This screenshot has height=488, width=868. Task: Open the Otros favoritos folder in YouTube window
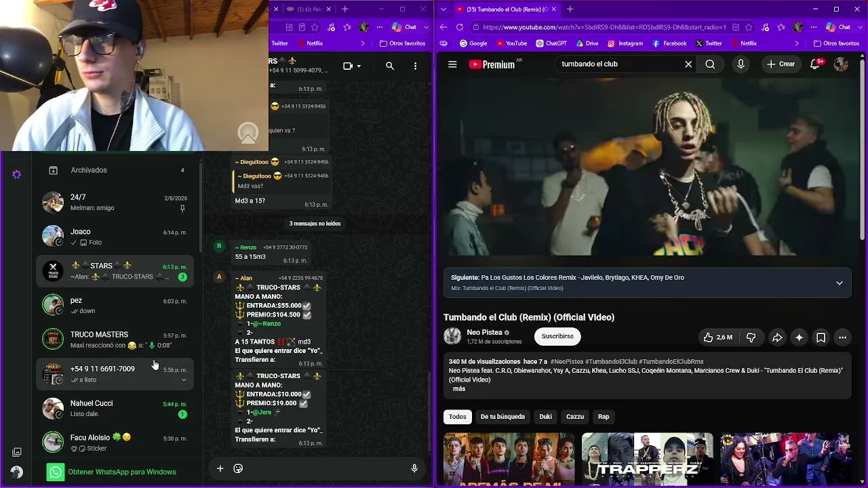pyautogui.click(x=836, y=43)
